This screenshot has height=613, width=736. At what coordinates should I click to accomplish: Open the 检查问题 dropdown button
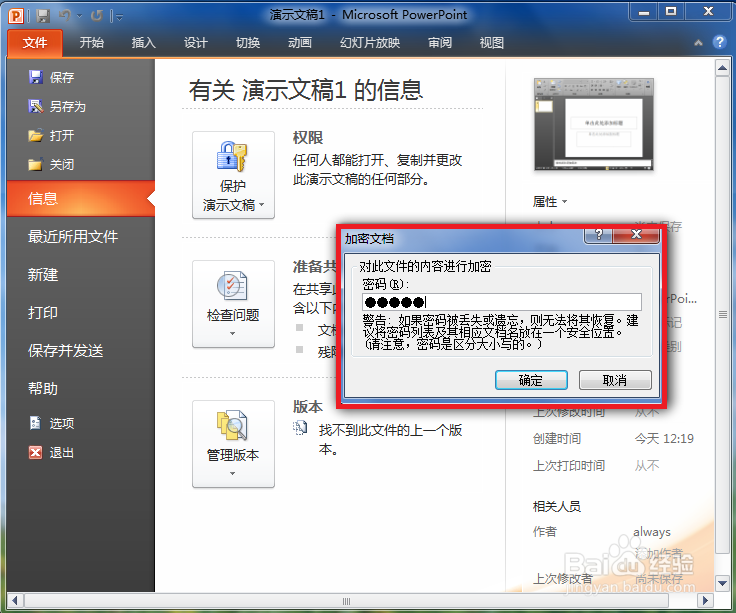point(233,304)
